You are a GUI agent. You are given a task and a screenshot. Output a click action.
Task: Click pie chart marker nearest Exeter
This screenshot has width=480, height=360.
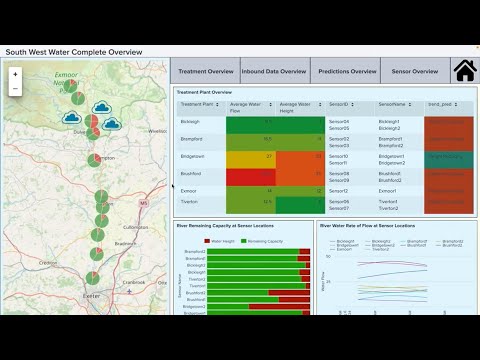[x=93, y=278]
